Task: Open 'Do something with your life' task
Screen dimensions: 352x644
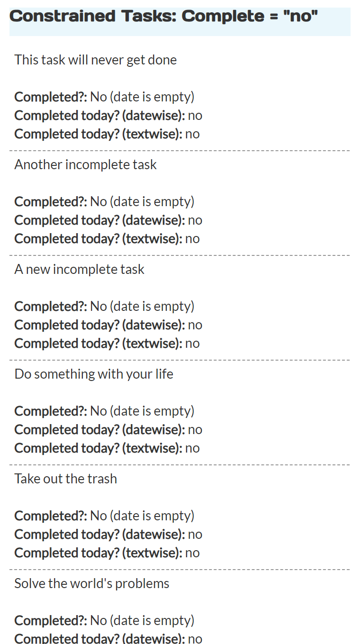Action: point(94,374)
